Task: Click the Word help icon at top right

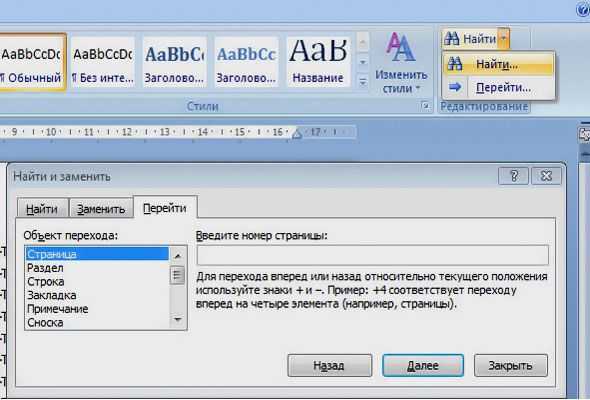Action: coord(583,9)
